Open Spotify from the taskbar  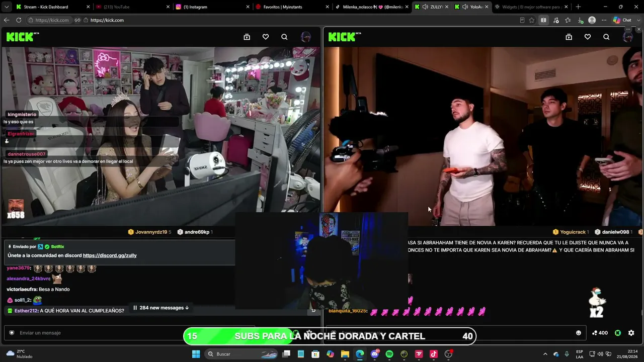pos(389,354)
